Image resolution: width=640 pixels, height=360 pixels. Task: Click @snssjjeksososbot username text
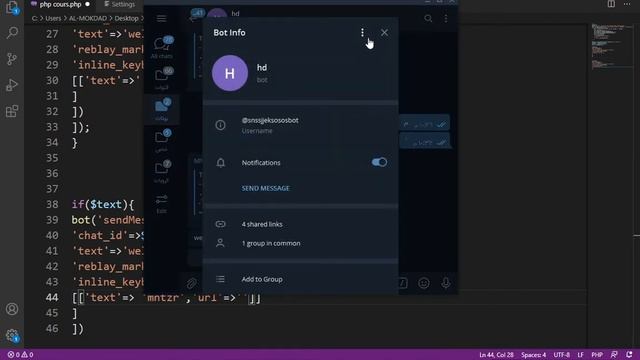(x=270, y=120)
